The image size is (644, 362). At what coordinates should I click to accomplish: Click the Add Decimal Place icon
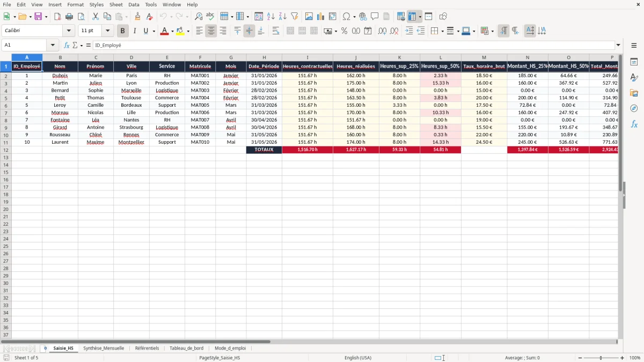tap(383, 31)
